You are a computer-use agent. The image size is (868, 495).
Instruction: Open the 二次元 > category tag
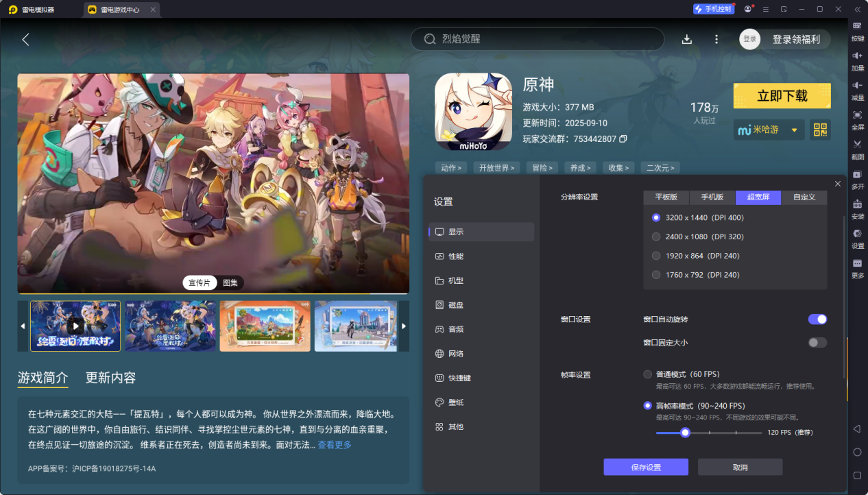[660, 167]
